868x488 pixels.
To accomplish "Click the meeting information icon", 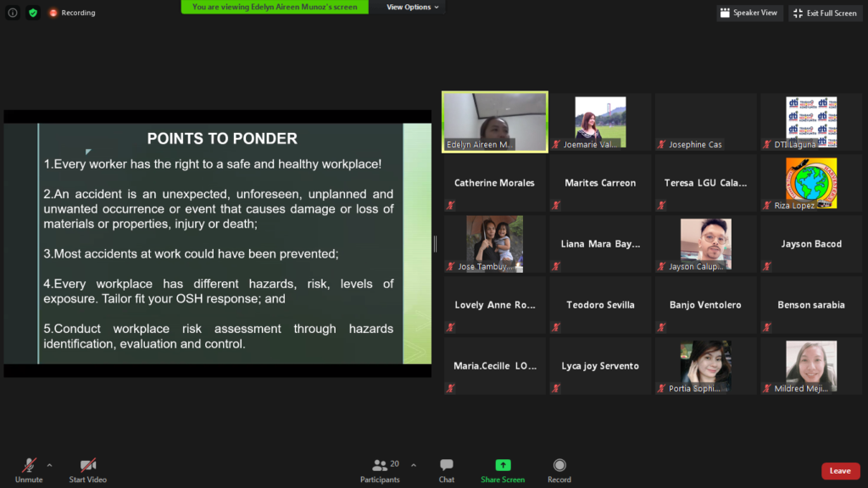I will 13,13.
